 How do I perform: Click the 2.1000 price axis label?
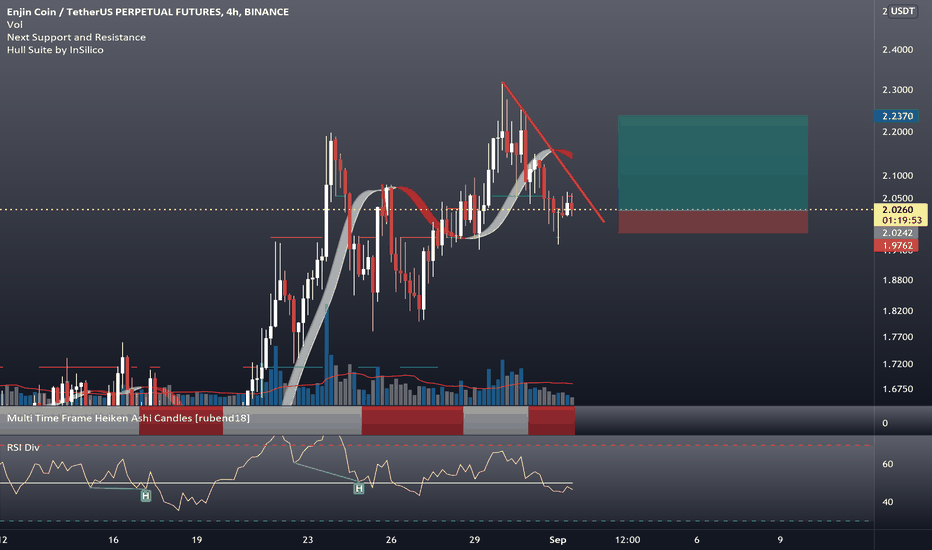coord(898,175)
